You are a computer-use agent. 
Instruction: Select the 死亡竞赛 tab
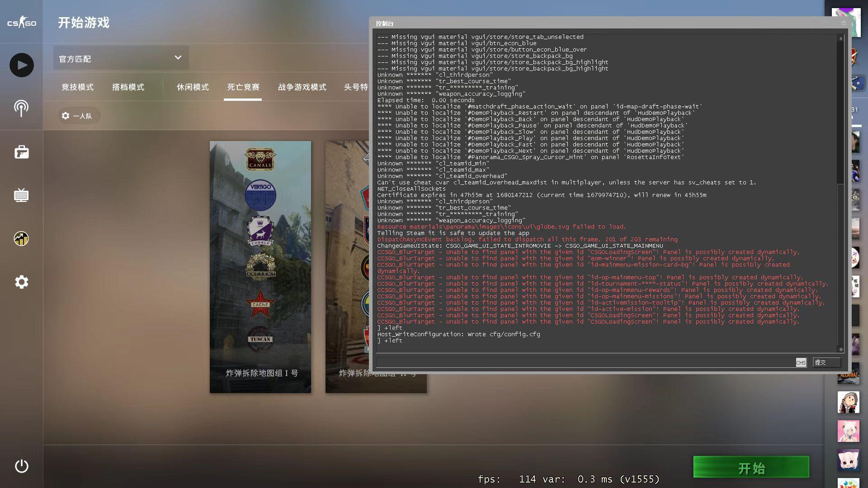click(x=243, y=87)
